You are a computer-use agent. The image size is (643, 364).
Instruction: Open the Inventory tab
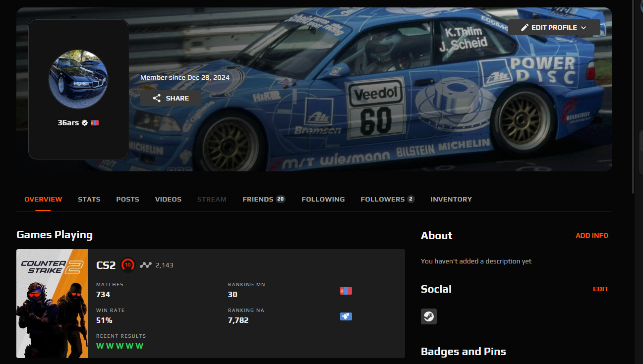pos(451,199)
